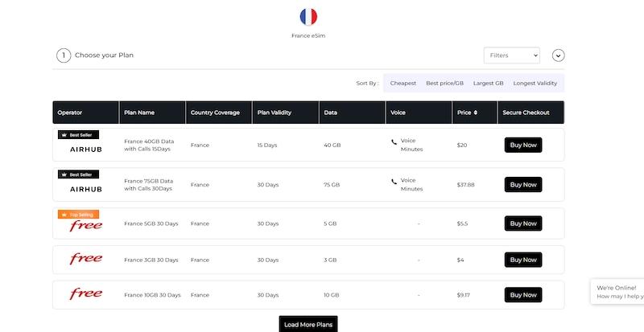This screenshot has height=332, width=644.
Task: Click the Free logo on the 10GB plan
Action: pyautogui.click(x=86, y=294)
